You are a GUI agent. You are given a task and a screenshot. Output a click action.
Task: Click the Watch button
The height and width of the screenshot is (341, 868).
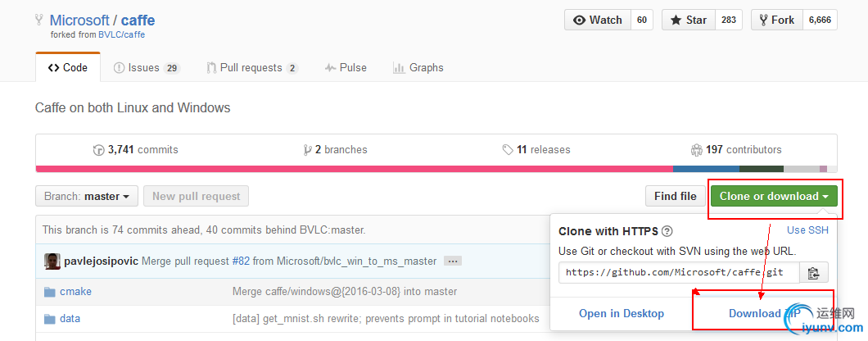(x=597, y=20)
